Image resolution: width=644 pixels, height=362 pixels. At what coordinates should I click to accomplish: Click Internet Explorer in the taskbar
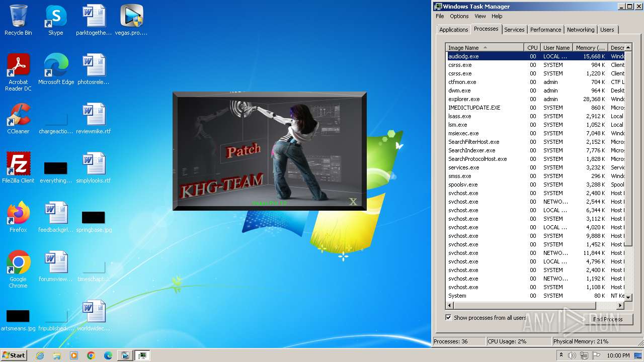point(40,355)
